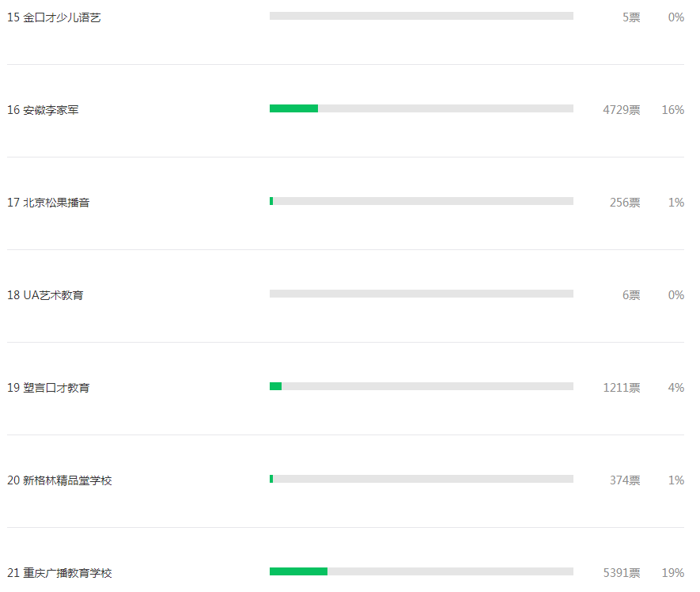
Task: Click the 5391票 vote count
Action: pyautogui.click(x=622, y=573)
